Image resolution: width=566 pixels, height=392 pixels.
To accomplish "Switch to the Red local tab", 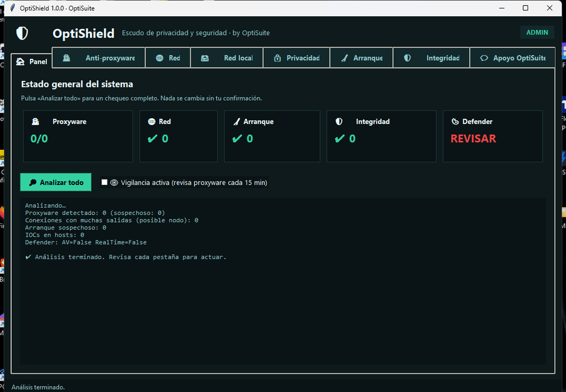I will pos(227,58).
